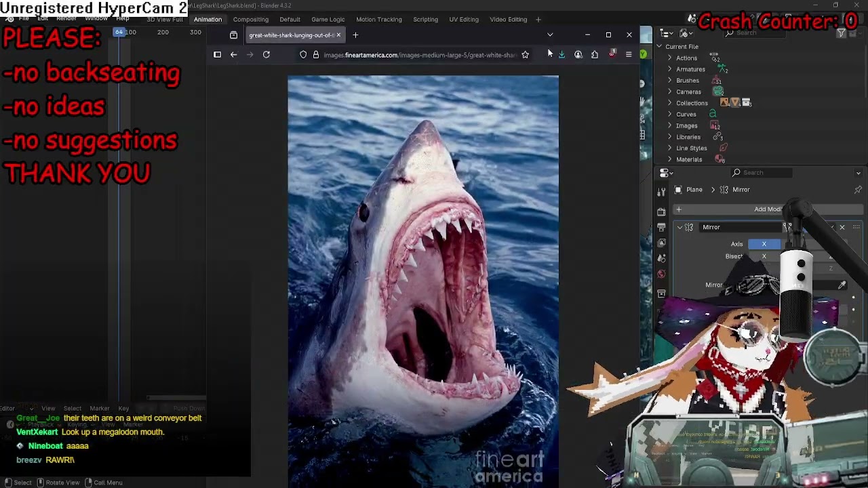This screenshot has height=488, width=868.
Task: Open the shark photo image
Action: [423, 281]
